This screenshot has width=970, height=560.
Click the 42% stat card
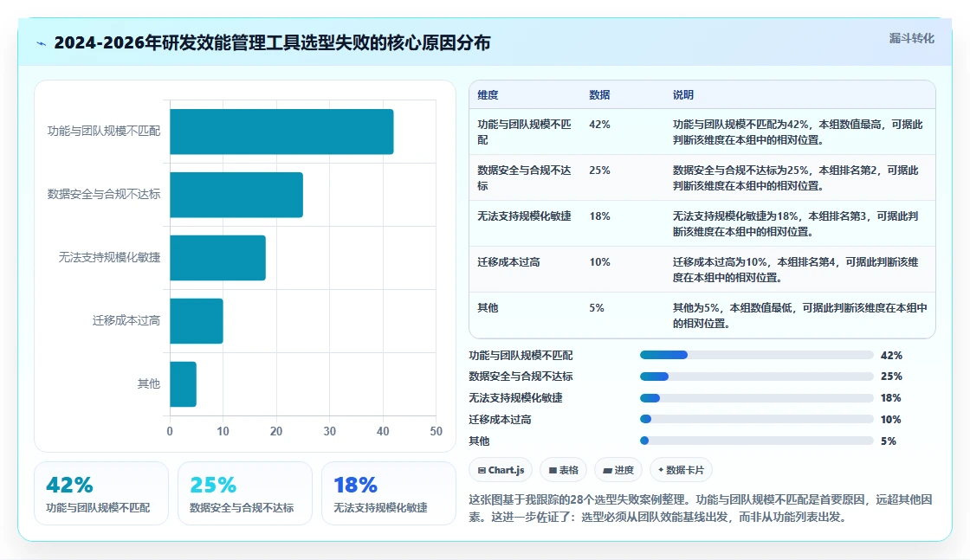pyautogui.click(x=101, y=493)
